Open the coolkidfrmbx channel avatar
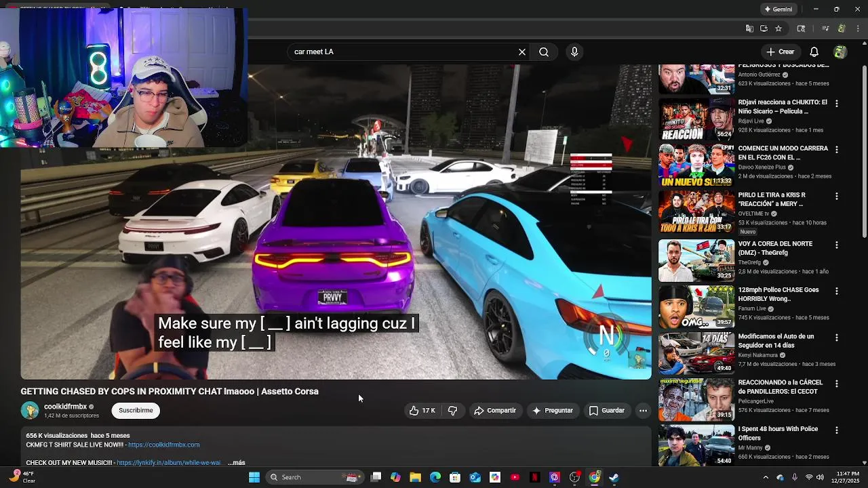The image size is (868, 488). coord(30,410)
